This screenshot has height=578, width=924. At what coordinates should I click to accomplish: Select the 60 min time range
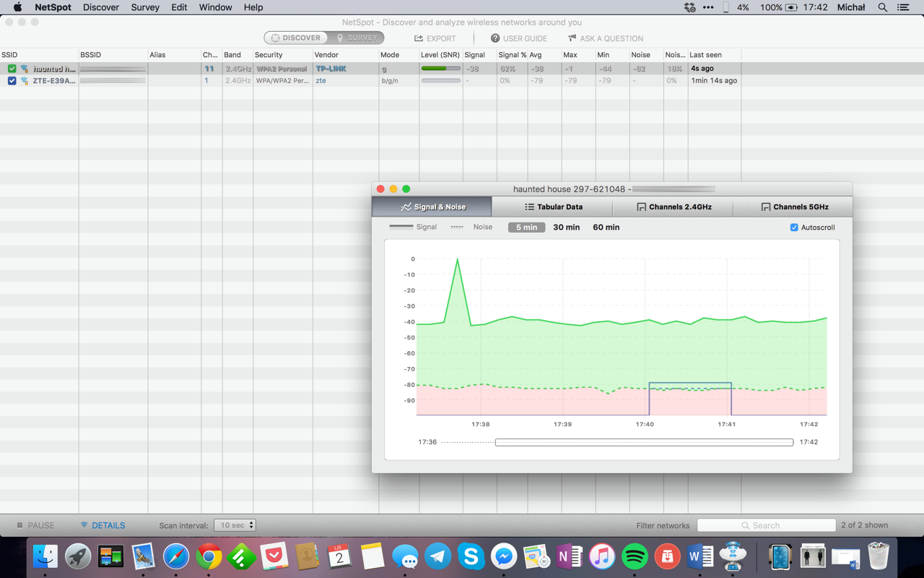(x=606, y=228)
